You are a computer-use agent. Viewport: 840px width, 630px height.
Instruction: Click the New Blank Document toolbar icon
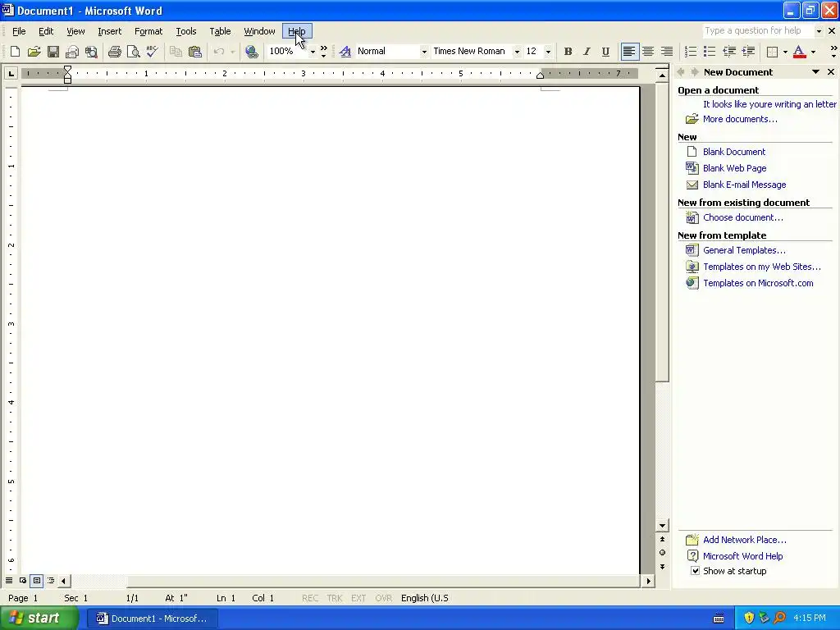click(x=15, y=52)
